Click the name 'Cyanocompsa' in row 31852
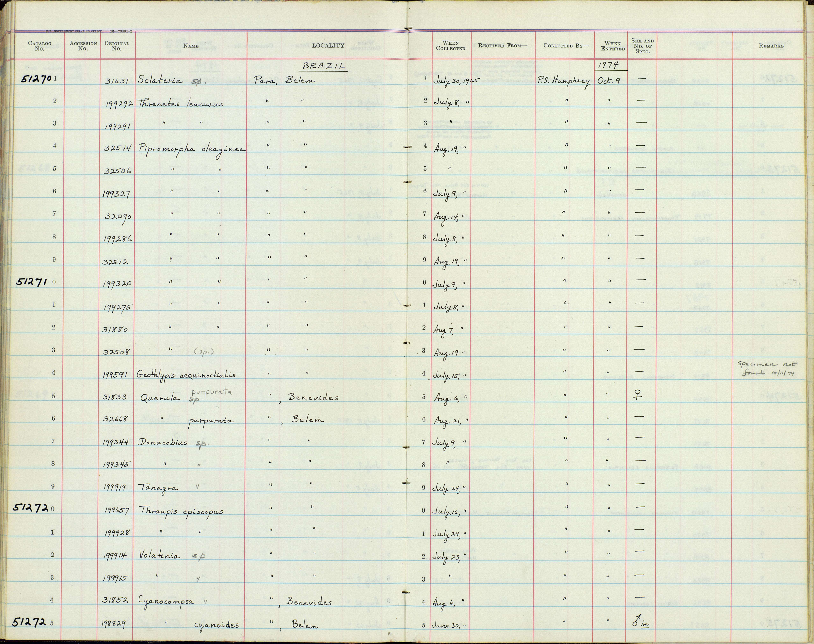The height and width of the screenshot is (644, 814). (166, 602)
